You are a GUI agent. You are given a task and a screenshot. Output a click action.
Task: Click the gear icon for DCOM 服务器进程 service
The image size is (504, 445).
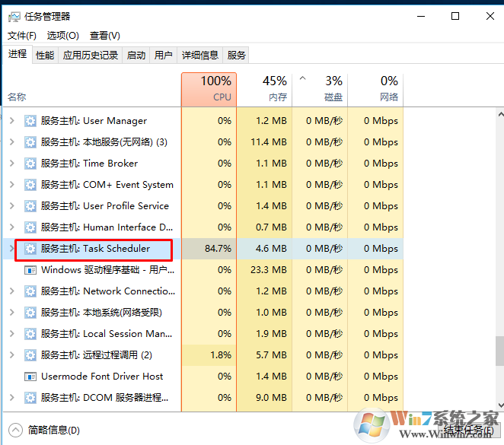(30, 398)
